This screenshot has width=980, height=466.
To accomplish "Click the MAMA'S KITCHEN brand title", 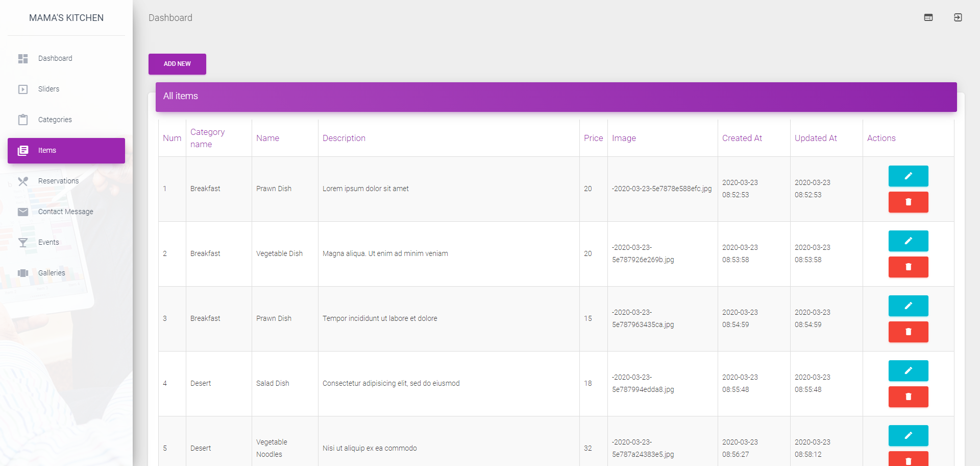I will [x=66, y=18].
